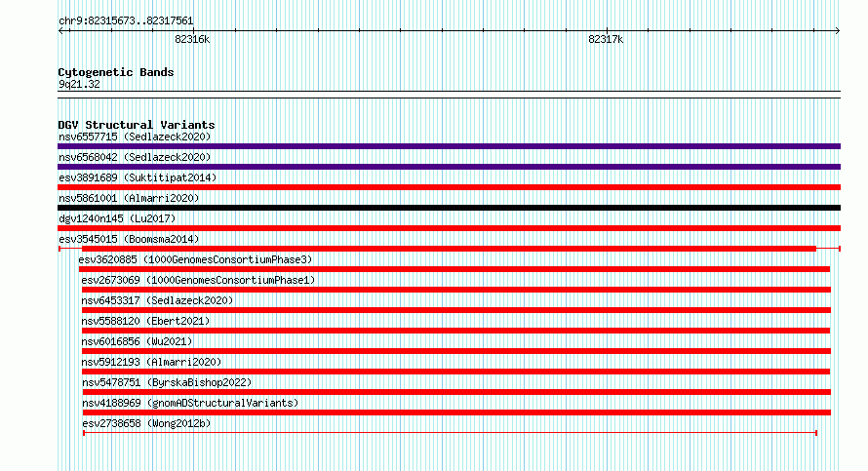Click the red bar of esv2673069

[x=456, y=290]
